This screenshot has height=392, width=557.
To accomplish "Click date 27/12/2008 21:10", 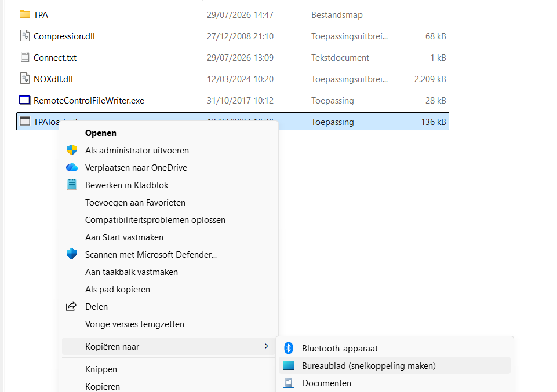I will 240,36.
